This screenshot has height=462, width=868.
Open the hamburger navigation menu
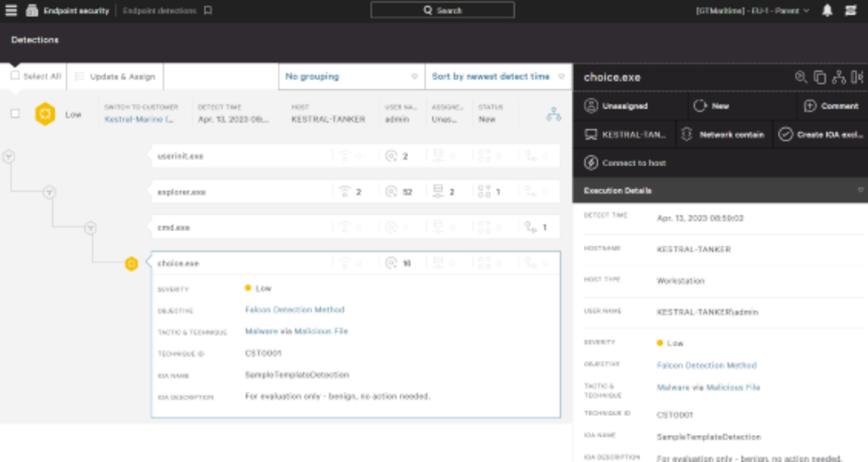coord(11,10)
